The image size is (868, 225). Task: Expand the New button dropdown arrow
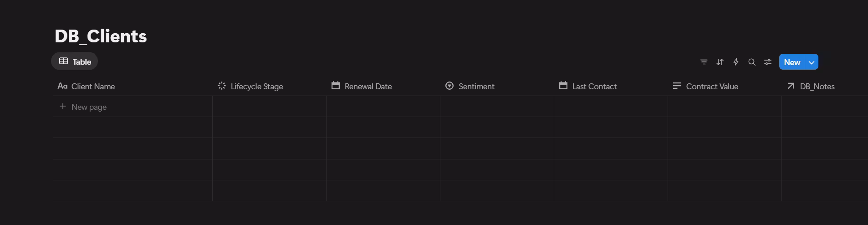(x=812, y=62)
